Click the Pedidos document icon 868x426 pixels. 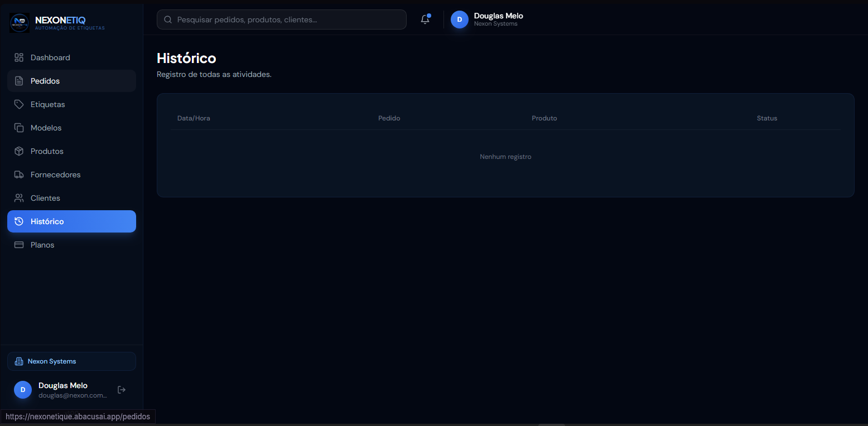pos(19,81)
